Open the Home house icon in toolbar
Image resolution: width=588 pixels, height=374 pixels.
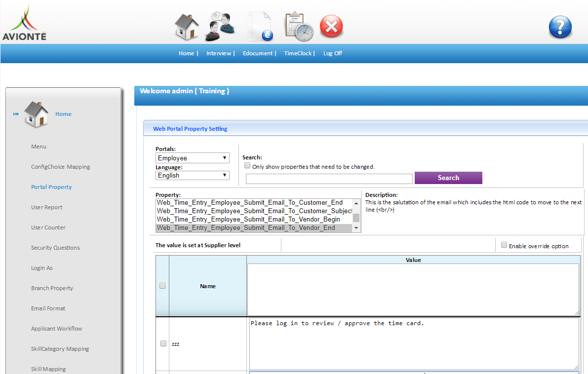(x=187, y=27)
